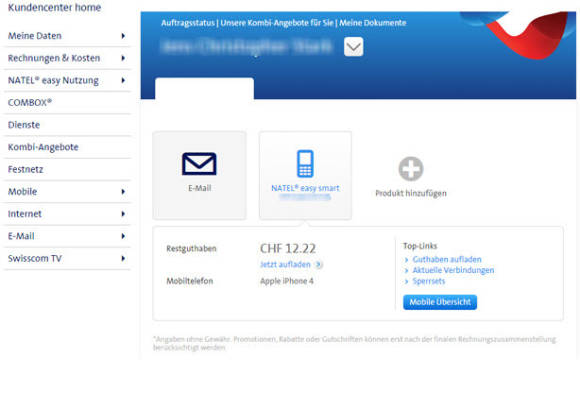The width and height of the screenshot is (580, 393).
Task: Click the Produkt hinzufügen plus icon
Action: tap(411, 169)
